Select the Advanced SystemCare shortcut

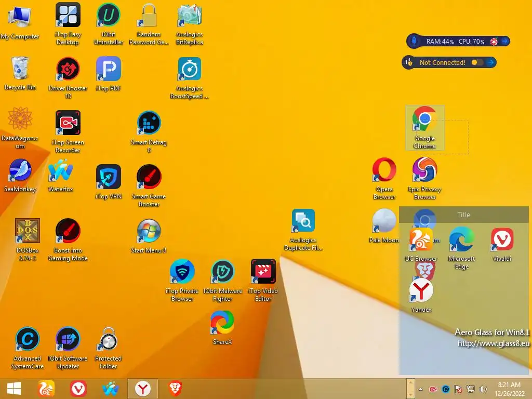pyautogui.click(x=28, y=348)
